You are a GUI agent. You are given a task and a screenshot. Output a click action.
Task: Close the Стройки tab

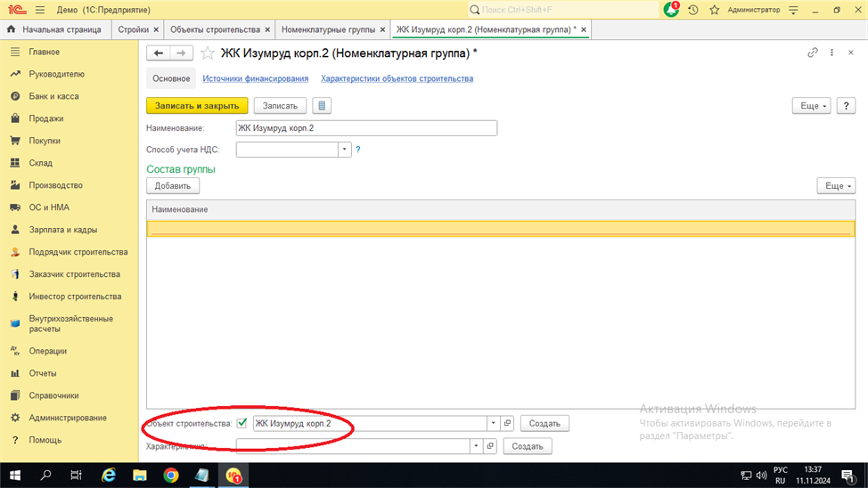click(x=156, y=29)
